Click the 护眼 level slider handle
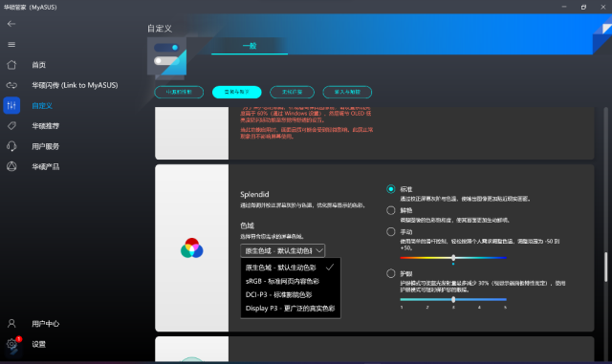 coord(453,300)
